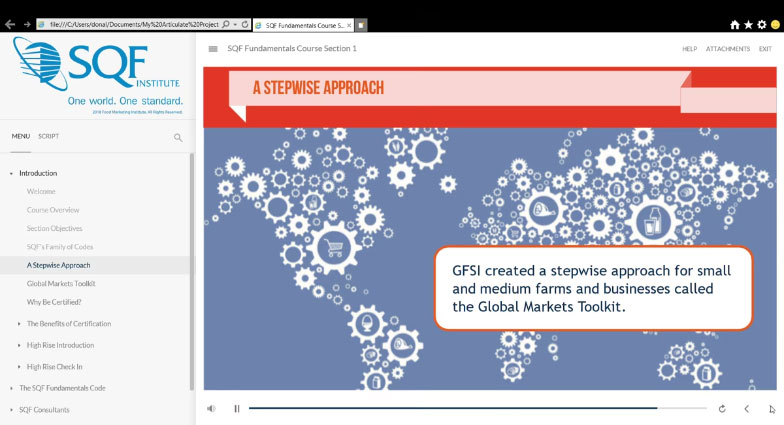The height and width of the screenshot is (425, 784).
Task: Open the Course Overview slide
Action: (53, 210)
